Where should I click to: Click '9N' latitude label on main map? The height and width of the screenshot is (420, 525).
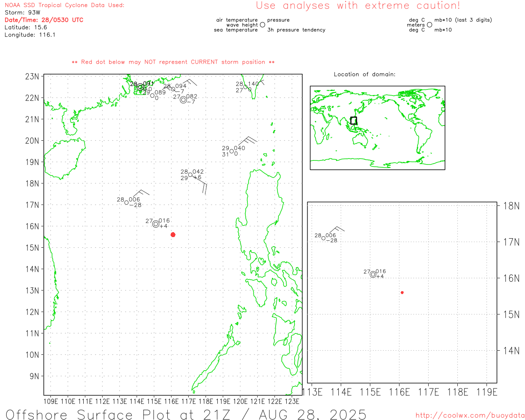click(34, 376)
